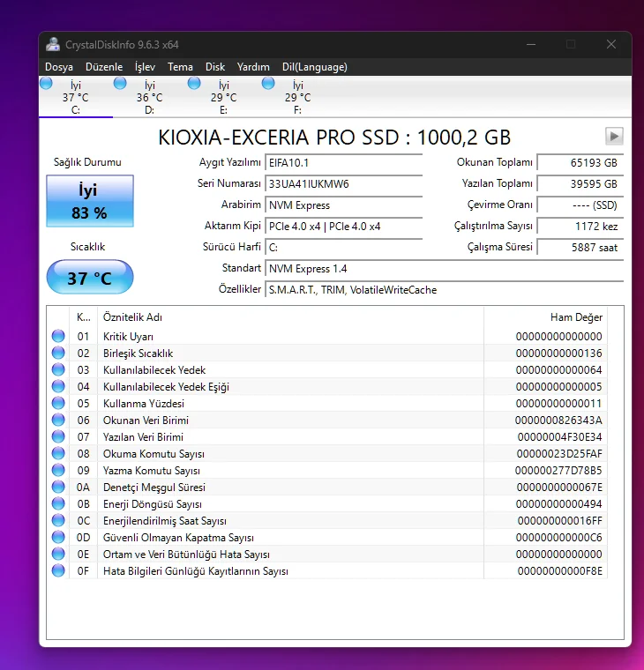Click the KIOXIA-EXCERIA PRO SSD model title

334,138
